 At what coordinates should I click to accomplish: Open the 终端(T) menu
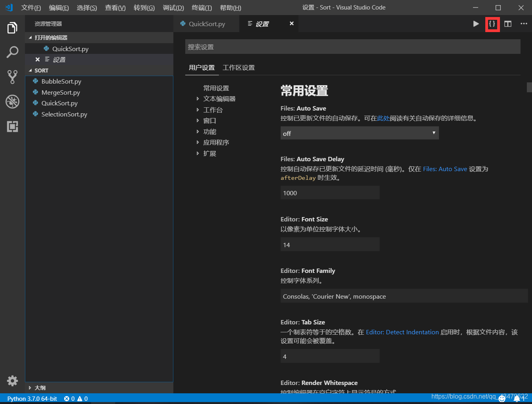click(x=202, y=8)
